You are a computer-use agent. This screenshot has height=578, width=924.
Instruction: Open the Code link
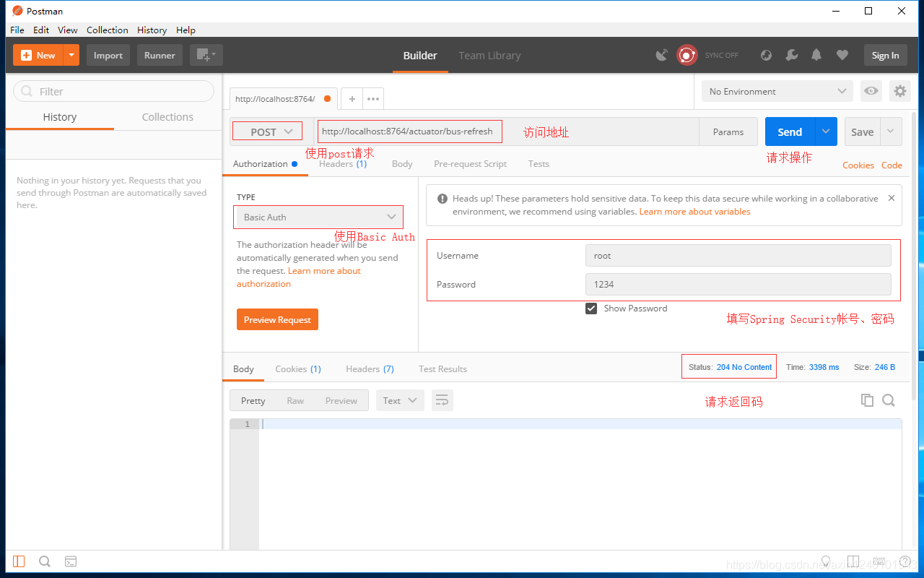pyautogui.click(x=892, y=165)
